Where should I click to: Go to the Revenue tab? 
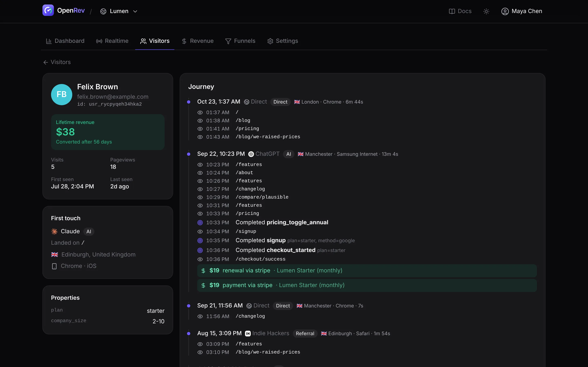click(x=198, y=41)
